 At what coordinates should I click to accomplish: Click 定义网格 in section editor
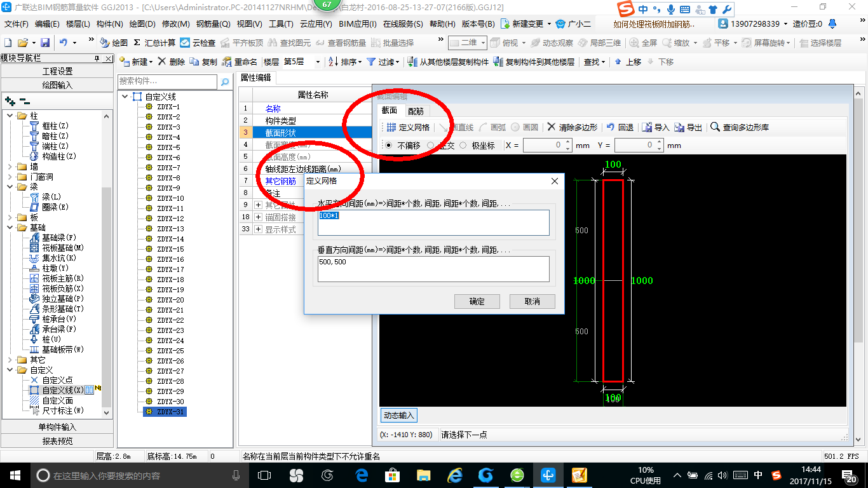408,127
